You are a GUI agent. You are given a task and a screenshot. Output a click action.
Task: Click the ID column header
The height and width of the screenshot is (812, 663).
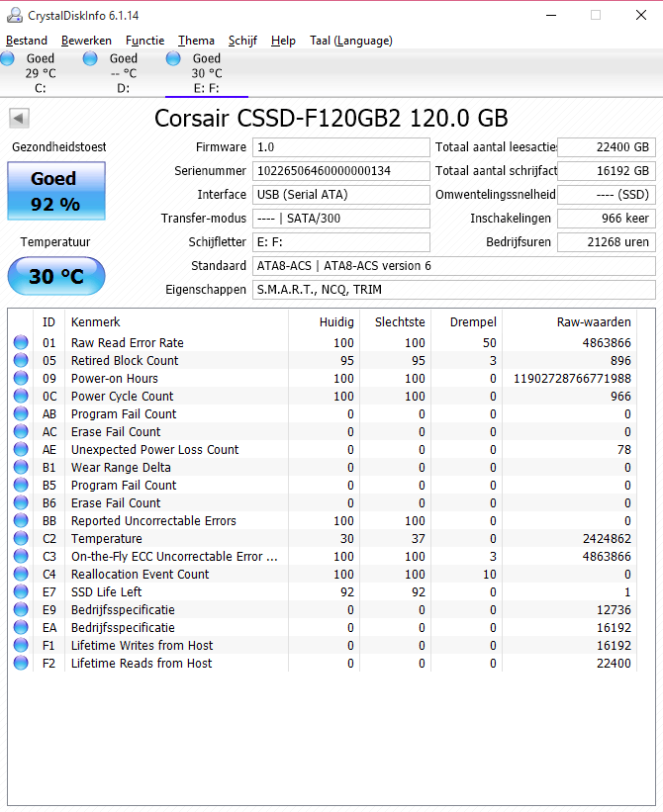48,322
